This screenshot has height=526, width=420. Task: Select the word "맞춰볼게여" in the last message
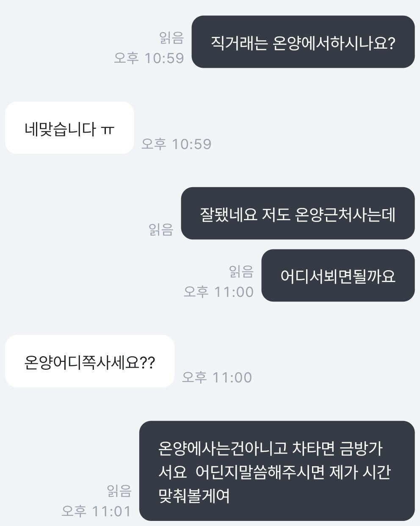(x=194, y=495)
